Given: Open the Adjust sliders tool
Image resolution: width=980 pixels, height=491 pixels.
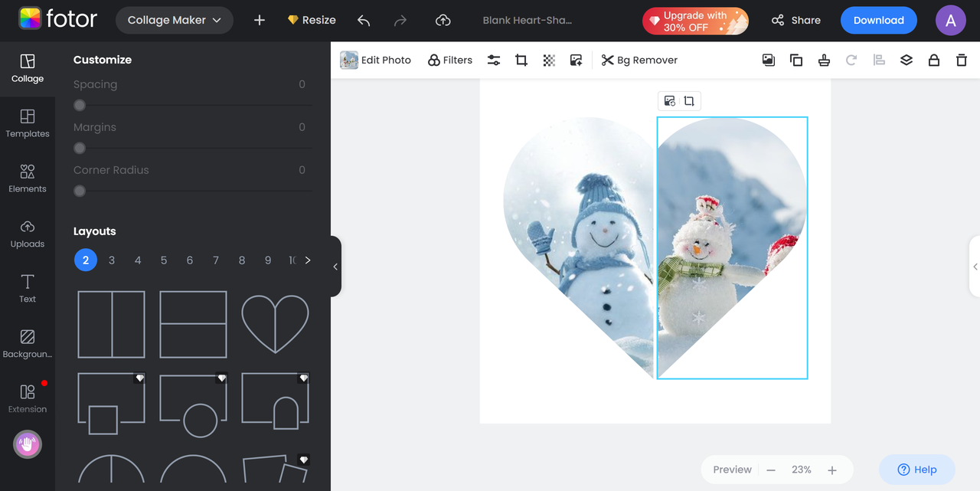Looking at the screenshot, I should pos(494,60).
